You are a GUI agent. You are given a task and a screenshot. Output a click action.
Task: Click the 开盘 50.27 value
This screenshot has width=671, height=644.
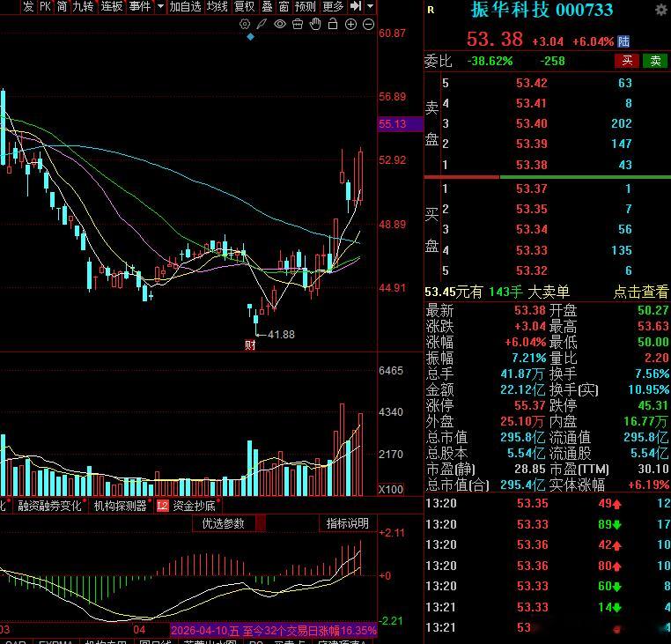coord(653,310)
